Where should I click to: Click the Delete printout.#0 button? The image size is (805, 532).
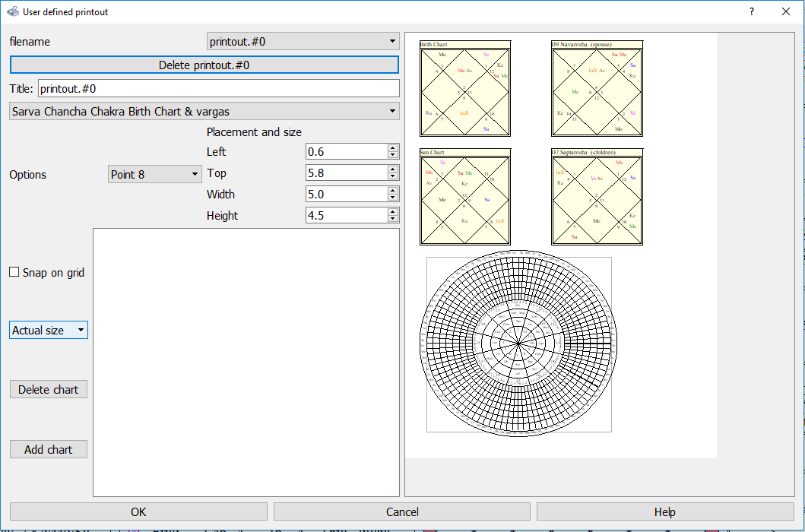(204, 65)
